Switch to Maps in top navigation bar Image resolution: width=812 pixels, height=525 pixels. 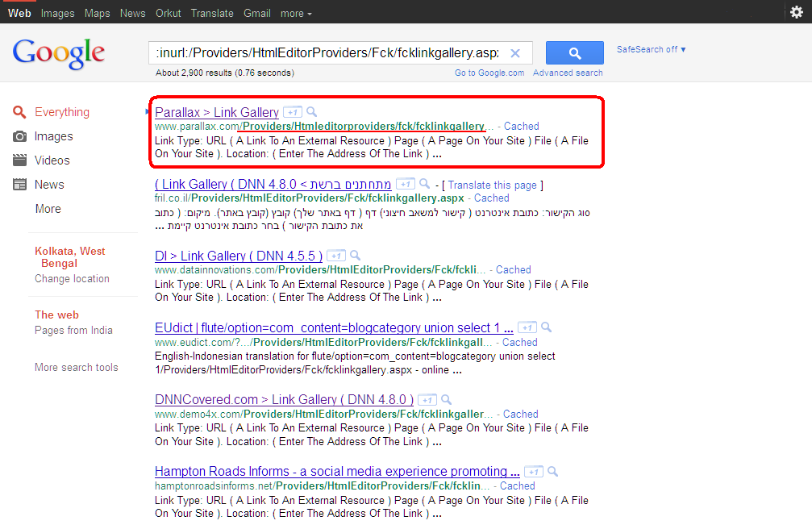[98, 14]
